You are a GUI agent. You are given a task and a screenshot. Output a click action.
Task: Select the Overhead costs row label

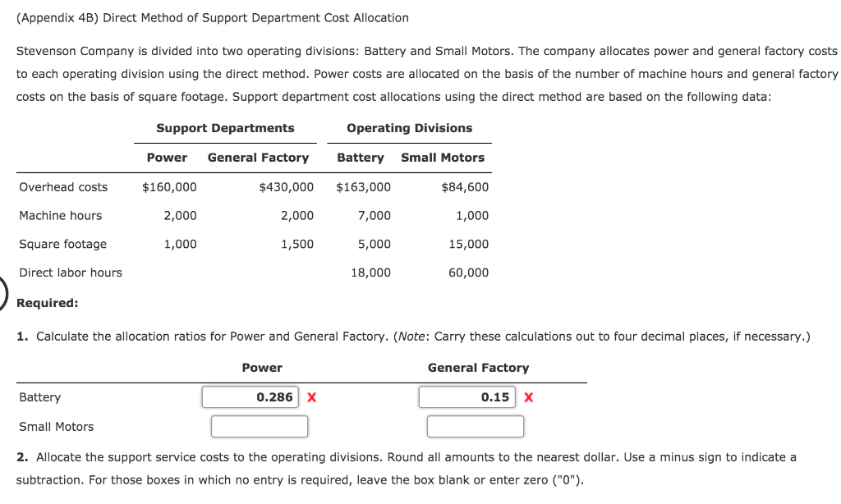pos(63,186)
